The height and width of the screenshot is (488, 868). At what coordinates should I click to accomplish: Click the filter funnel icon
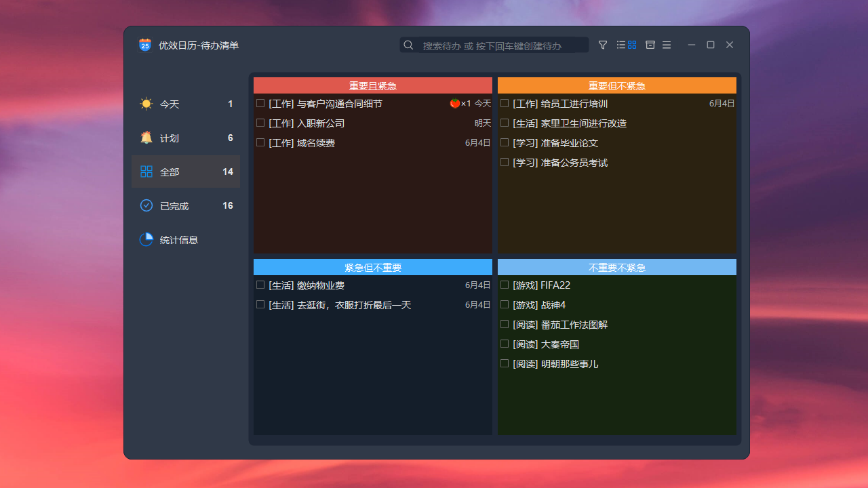point(603,45)
